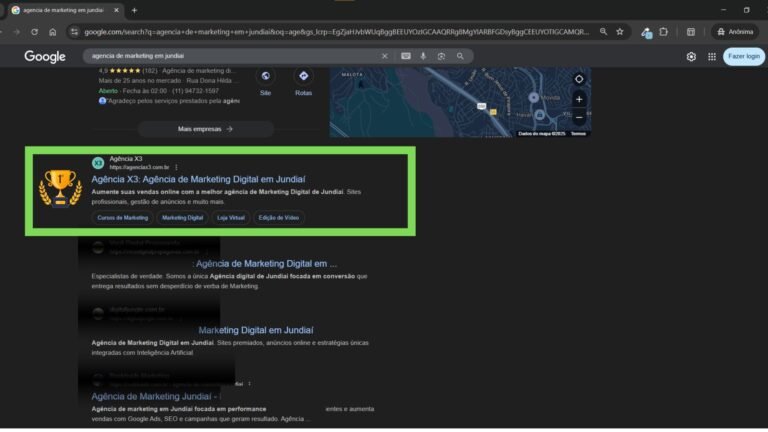
Task: Open the map Termos link
Action: (578, 134)
